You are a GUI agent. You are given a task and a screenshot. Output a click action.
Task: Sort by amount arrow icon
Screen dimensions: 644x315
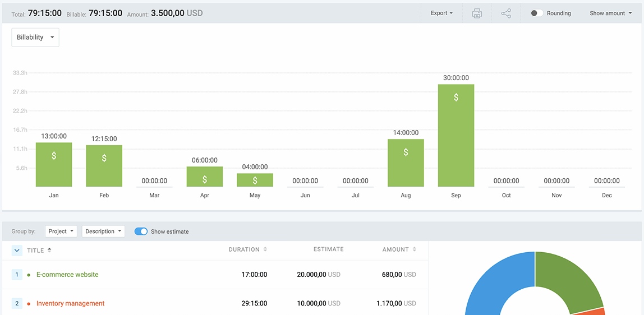tap(415, 249)
